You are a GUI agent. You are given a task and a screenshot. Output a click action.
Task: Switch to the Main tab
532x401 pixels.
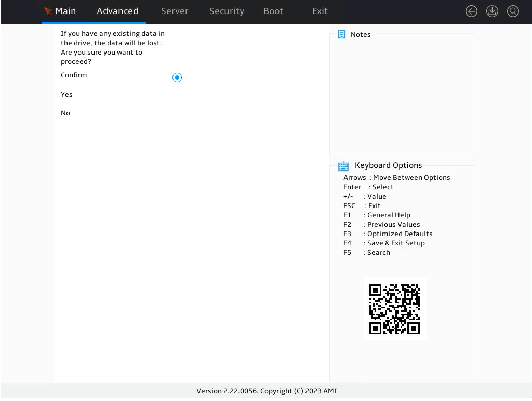click(65, 11)
